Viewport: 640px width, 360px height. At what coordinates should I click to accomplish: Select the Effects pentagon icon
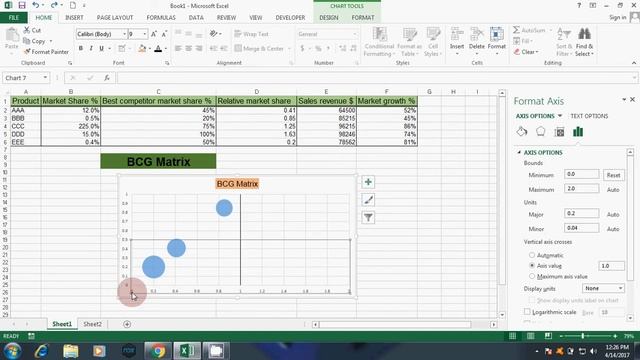pyautogui.click(x=540, y=131)
